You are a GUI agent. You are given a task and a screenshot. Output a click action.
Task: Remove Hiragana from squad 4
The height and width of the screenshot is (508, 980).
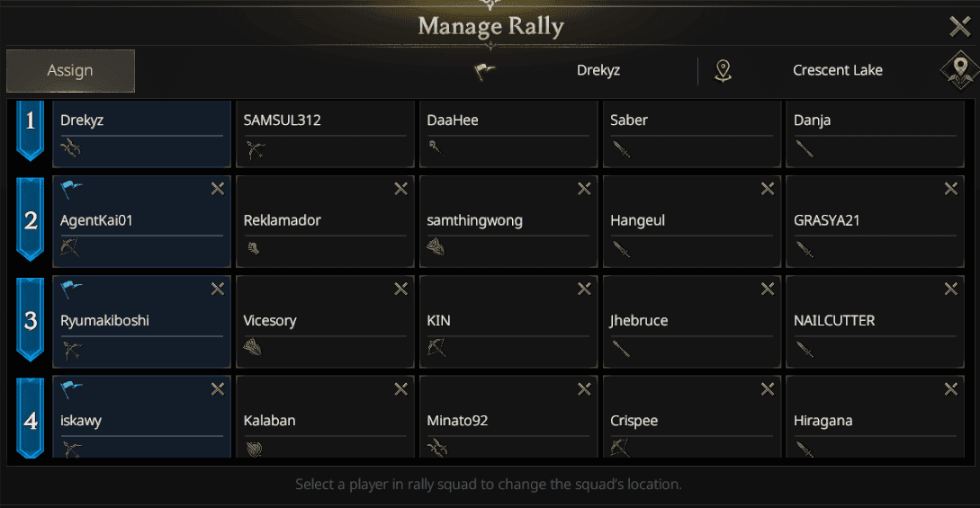pos(950,389)
